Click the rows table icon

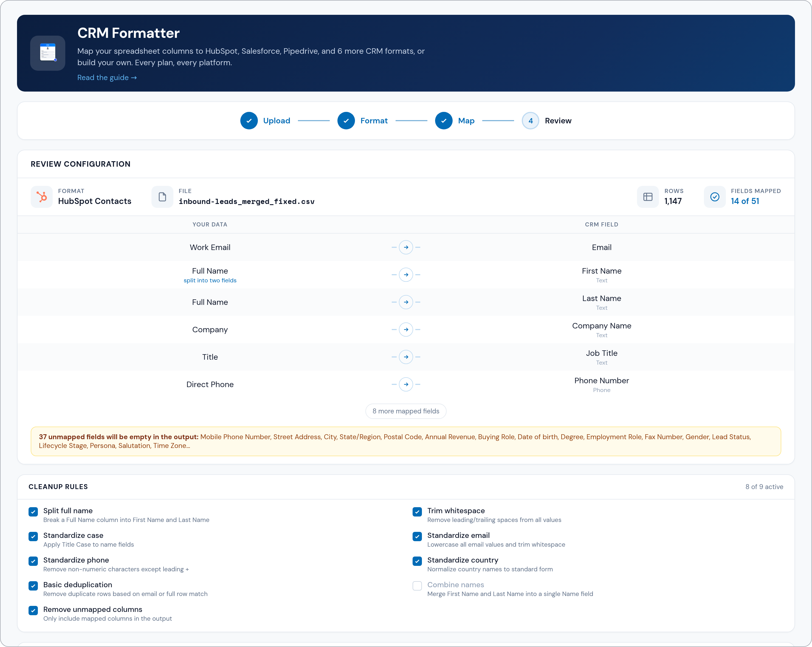[x=648, y=197]
